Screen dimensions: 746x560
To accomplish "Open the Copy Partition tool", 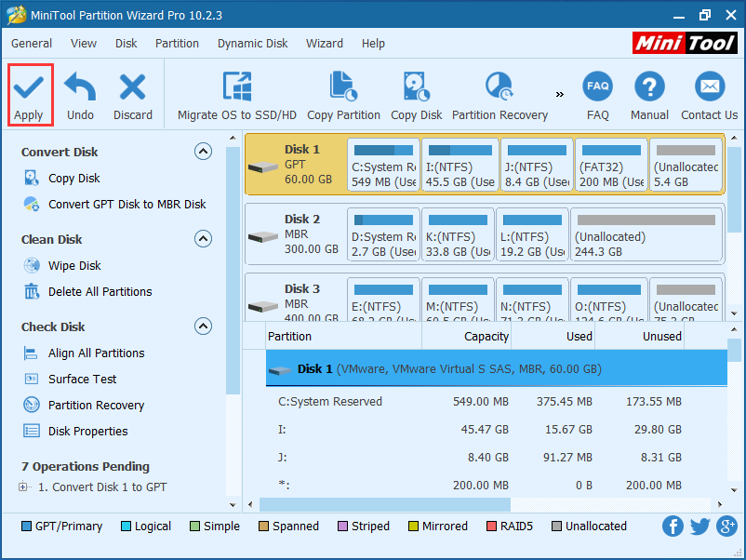I will click(x=343, y=95).
